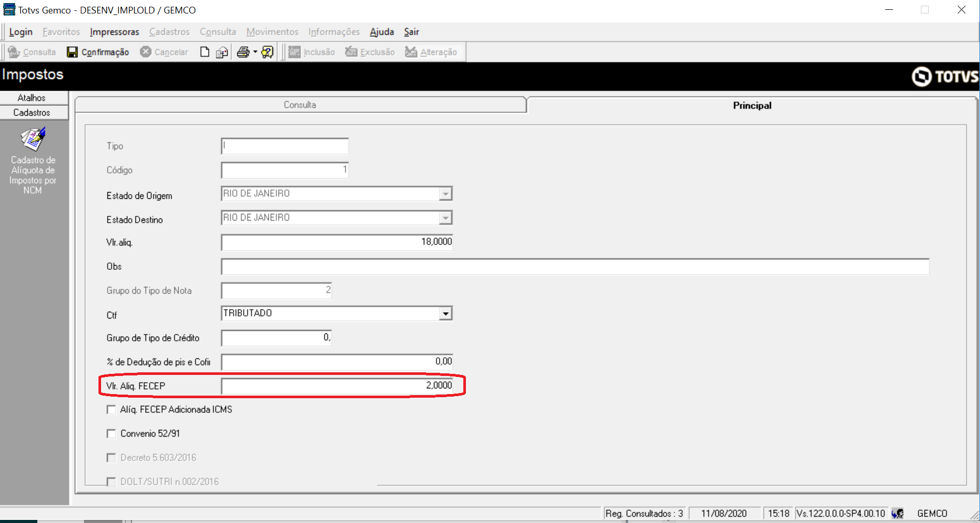The image size is (980, 523).
Task: Click the Cadastros sidebar button
Action: 34,112
